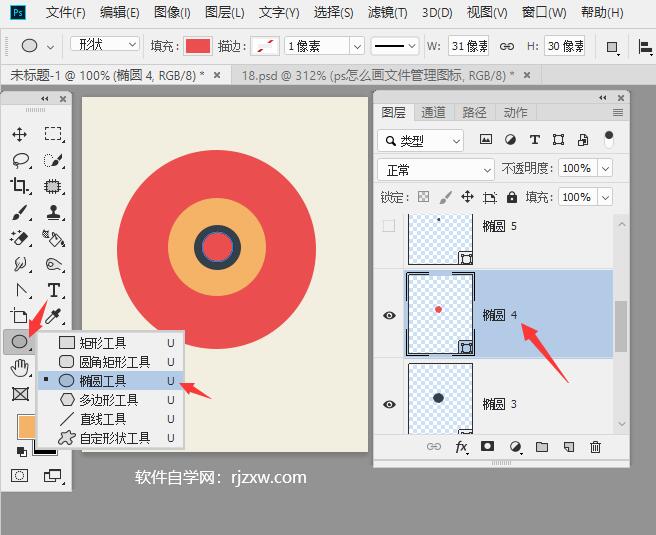This screenshot has width=656, height=535.
Task: Filter layers by shape icon
Action: point(559,139)
